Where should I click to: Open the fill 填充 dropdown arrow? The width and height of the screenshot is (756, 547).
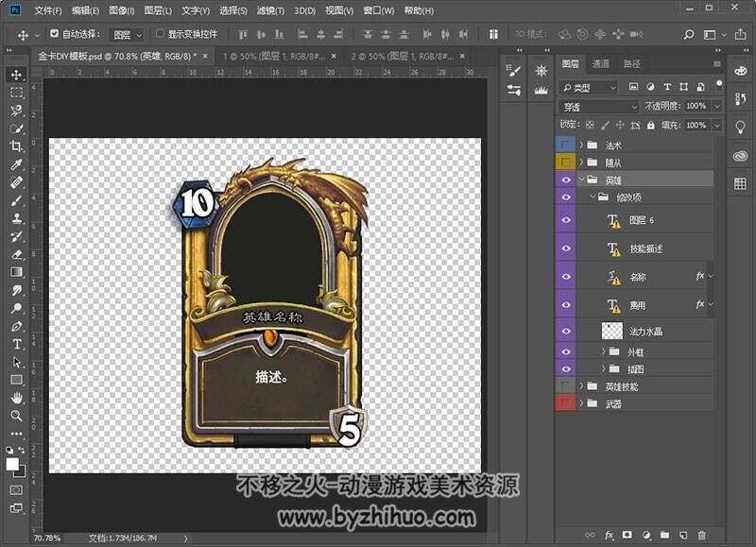pyautogui.click(x=717, y=126)
